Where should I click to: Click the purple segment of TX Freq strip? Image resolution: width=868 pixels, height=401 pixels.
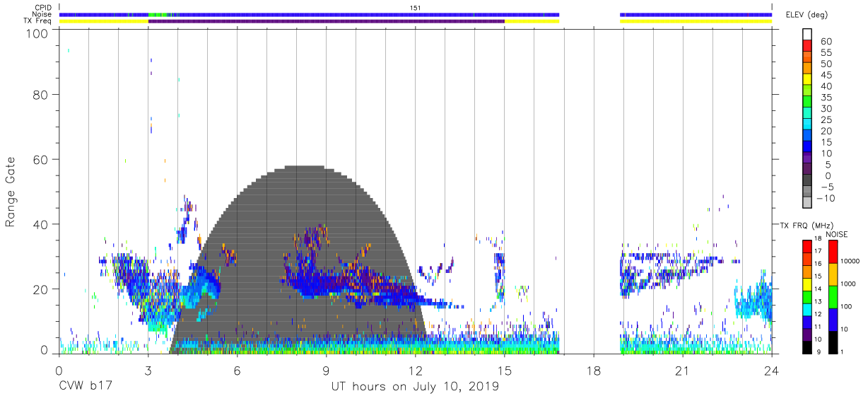326,21
